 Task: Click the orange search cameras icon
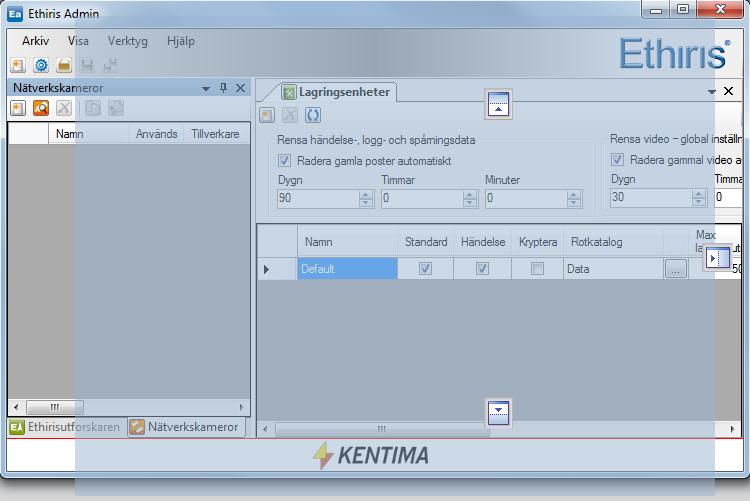41,108
